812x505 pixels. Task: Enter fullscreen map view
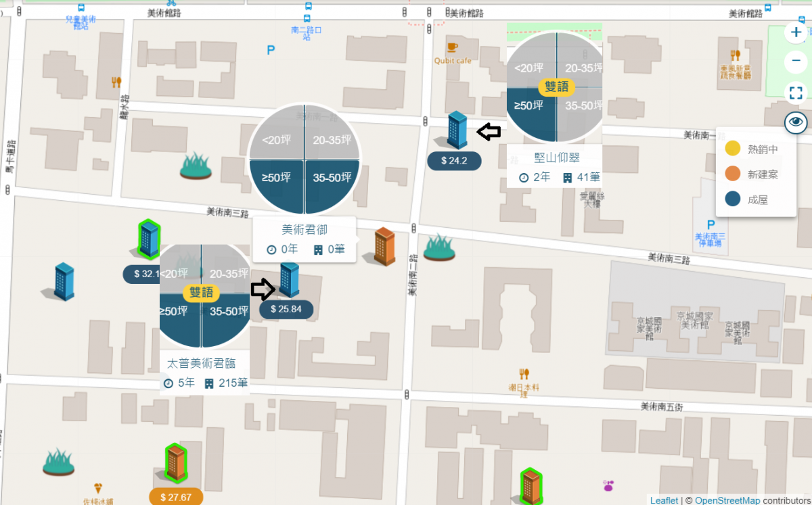click(796, 93)
